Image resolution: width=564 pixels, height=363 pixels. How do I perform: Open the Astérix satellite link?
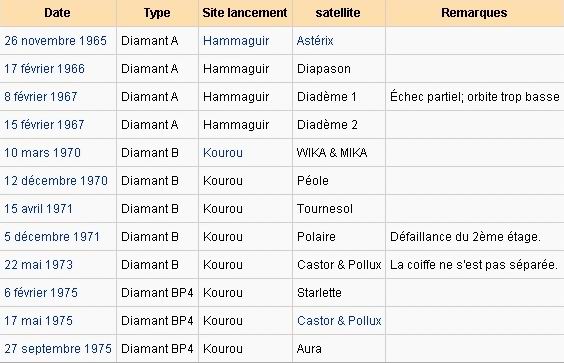pos(315,41)
